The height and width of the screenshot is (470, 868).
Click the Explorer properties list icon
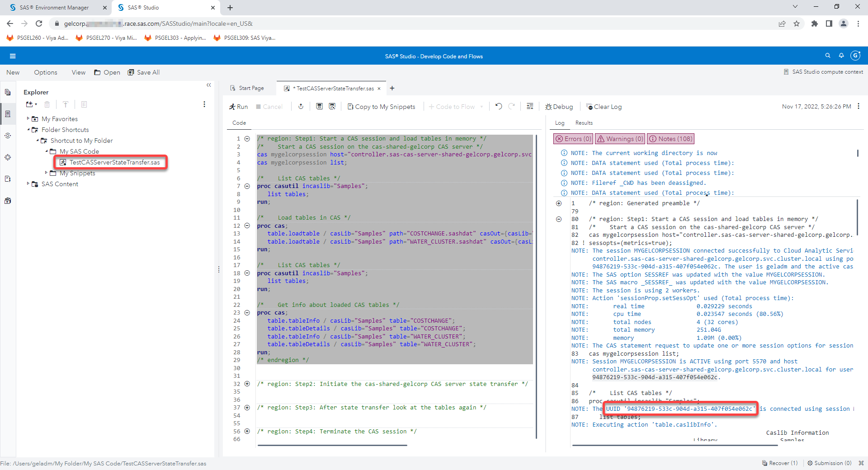coord(84,104)
